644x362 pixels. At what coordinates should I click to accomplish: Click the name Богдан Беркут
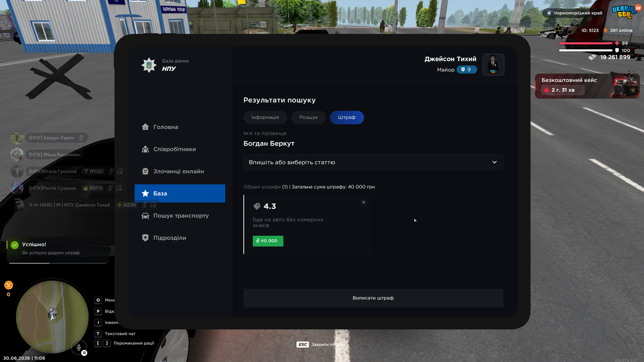point(269,143)
